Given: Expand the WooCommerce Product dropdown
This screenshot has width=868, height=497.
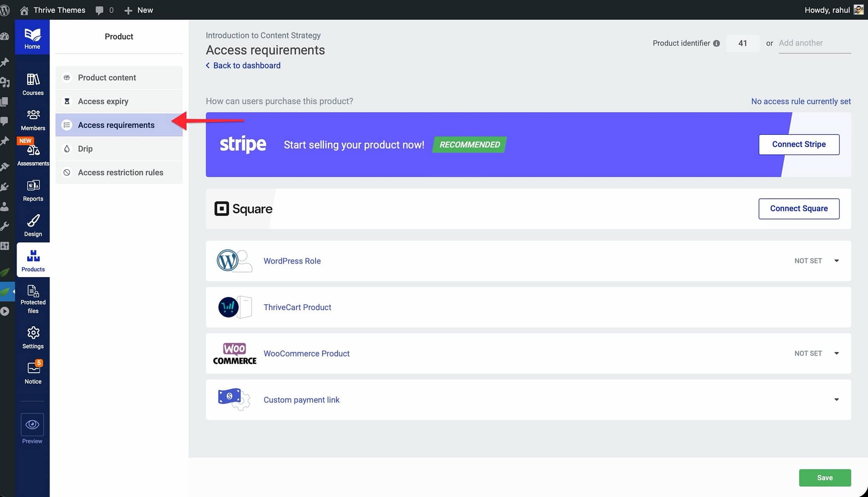Looking at the screenshot, I should pos(836,353).
